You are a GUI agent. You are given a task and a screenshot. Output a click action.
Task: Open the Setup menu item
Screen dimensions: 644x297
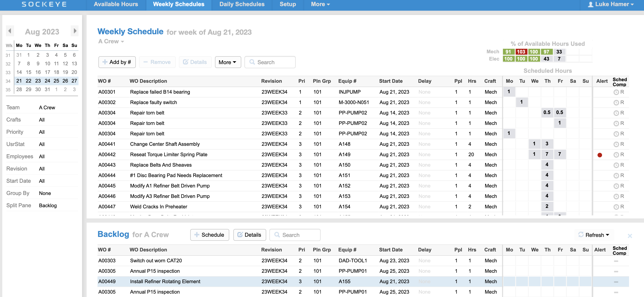point(288,4)
